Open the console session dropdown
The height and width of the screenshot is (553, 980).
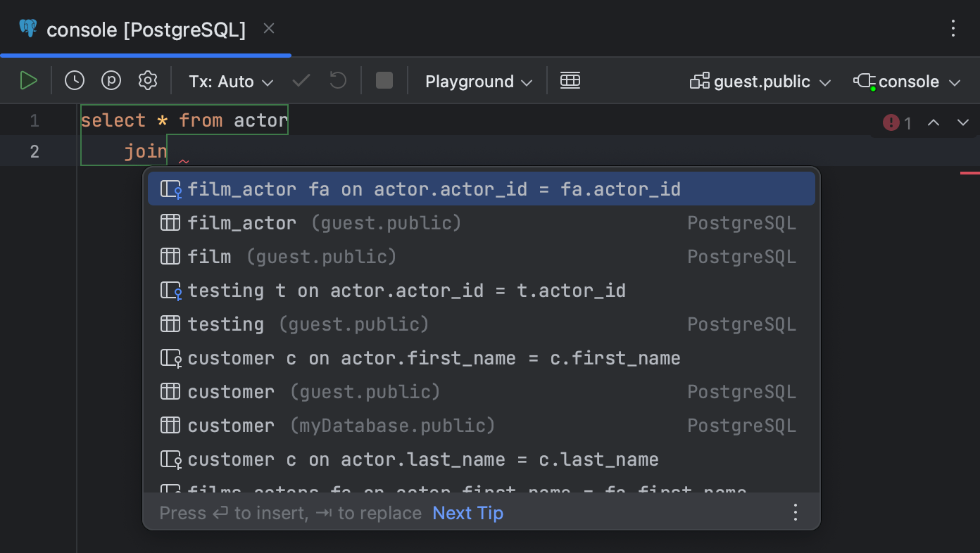[x=907, y=80]
